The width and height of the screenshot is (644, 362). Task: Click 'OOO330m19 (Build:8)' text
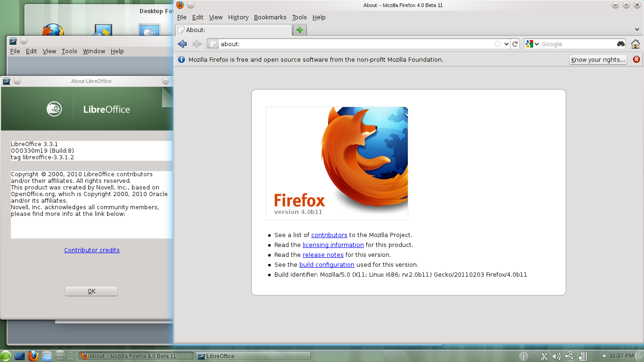42,150
